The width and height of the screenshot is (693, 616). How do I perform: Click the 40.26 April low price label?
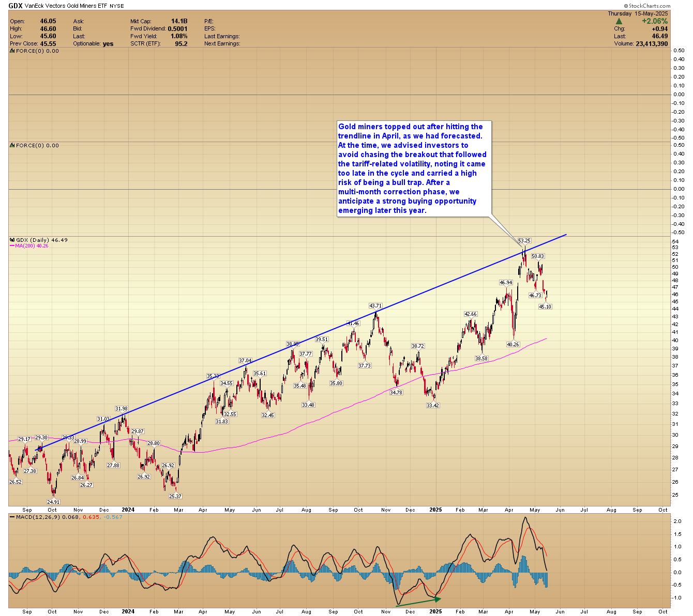[513, 344]
